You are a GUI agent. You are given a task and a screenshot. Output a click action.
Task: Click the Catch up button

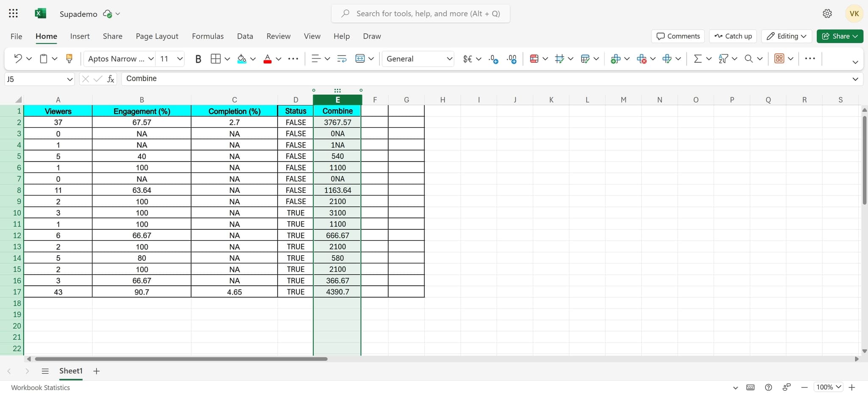[x=733, y=36]
